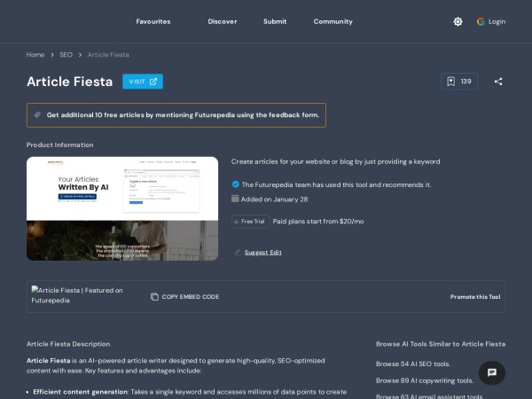The image size is (532, 399).
Task: Click the Google logo next to Login
Action: 481,21
